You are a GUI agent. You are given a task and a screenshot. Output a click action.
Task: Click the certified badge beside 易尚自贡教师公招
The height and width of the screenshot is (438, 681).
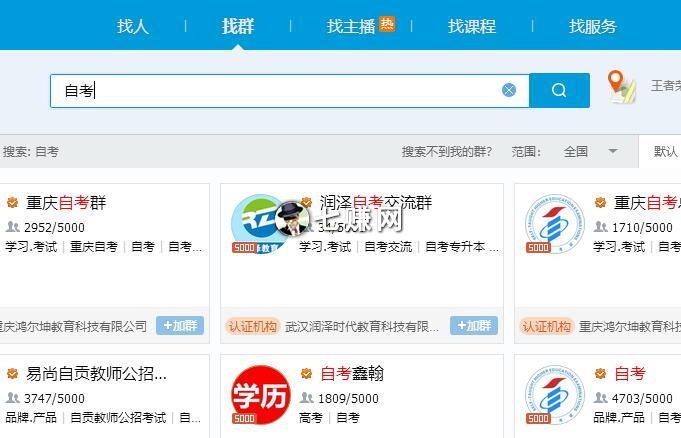[x=12, y=373]
